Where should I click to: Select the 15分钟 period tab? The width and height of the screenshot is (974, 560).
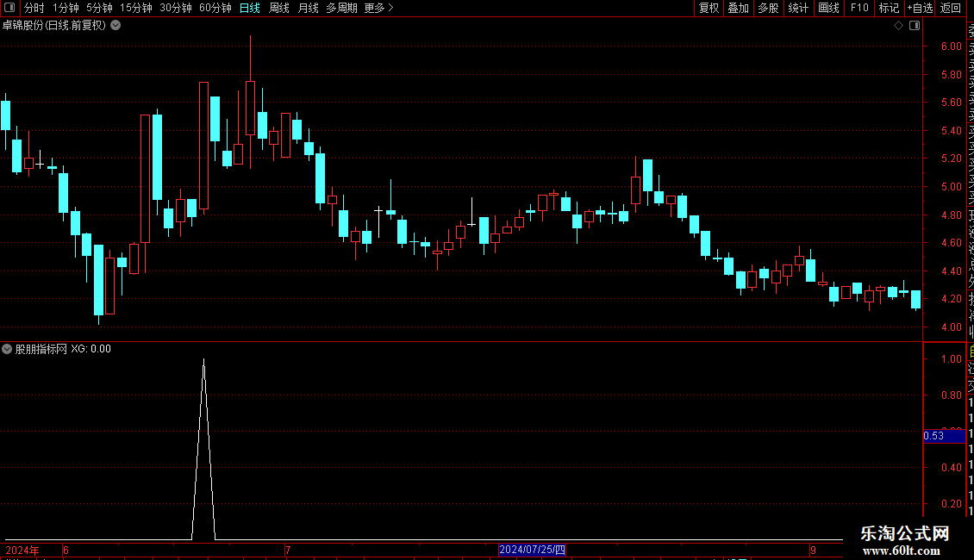coord(136,8)
